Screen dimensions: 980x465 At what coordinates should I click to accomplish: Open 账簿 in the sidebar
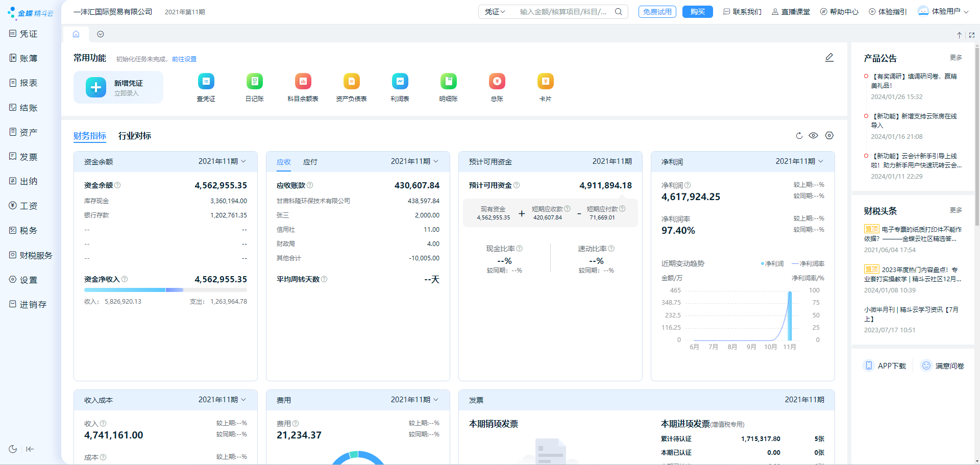point(23,58)
